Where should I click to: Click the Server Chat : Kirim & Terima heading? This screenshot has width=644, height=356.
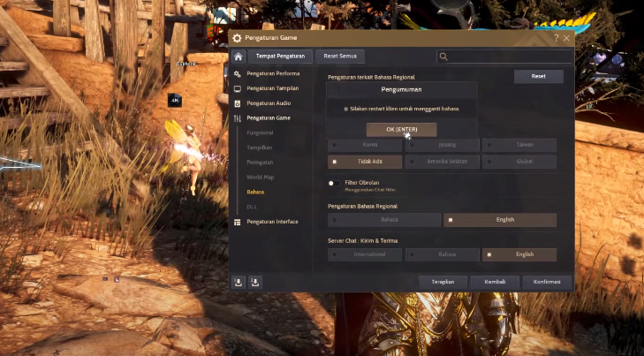[x=363, y=241]
